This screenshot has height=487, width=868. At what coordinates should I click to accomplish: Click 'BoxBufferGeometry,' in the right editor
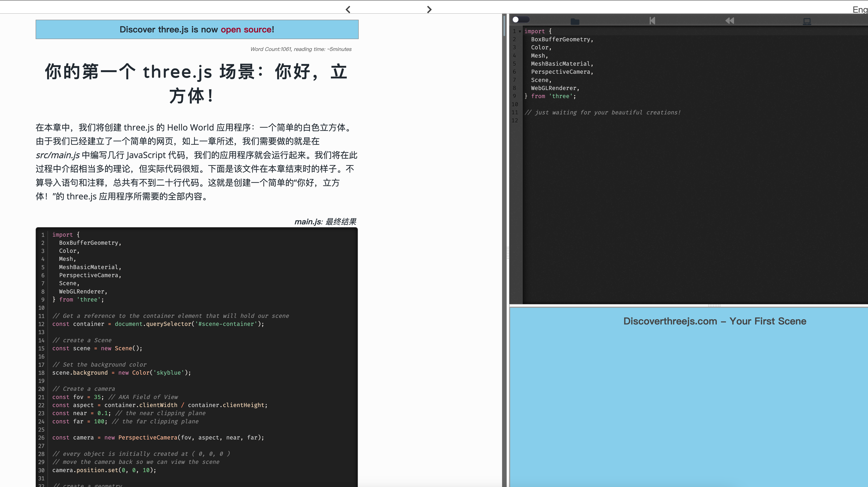coord(562,39)
